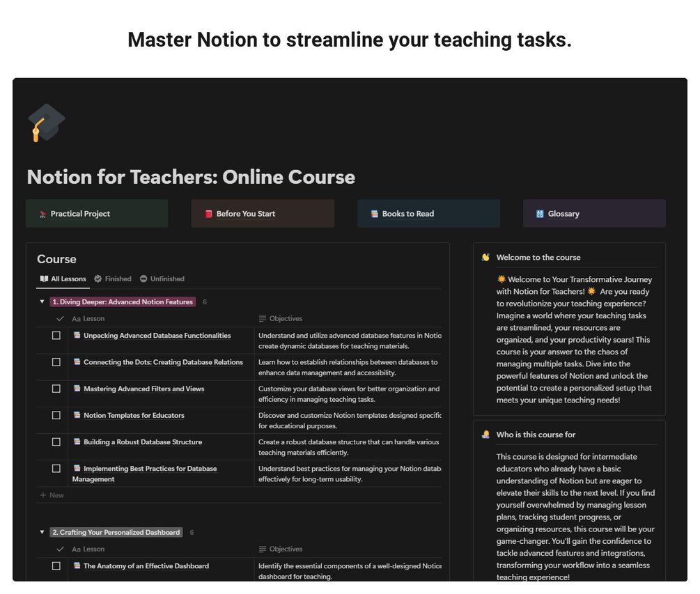Check The Anatomy of an Effective Dashboard
Image resolution: width=700 pixels, height=594 pixels.
(x=56, y=566)
